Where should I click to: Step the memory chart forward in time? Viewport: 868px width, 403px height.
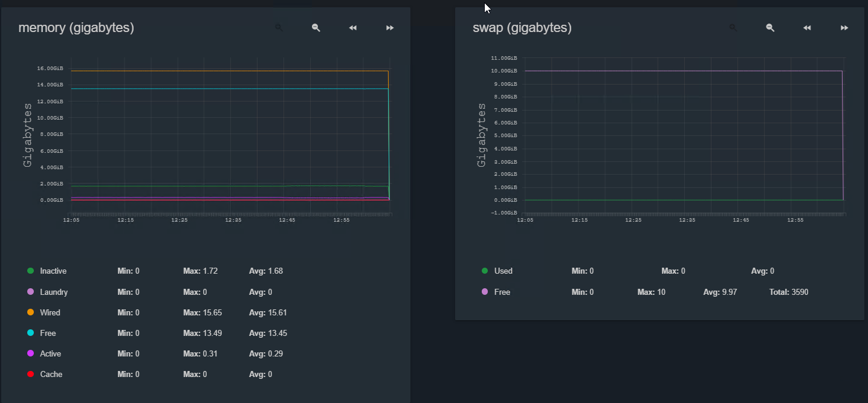pyautogui.click(x=390, y=28)
